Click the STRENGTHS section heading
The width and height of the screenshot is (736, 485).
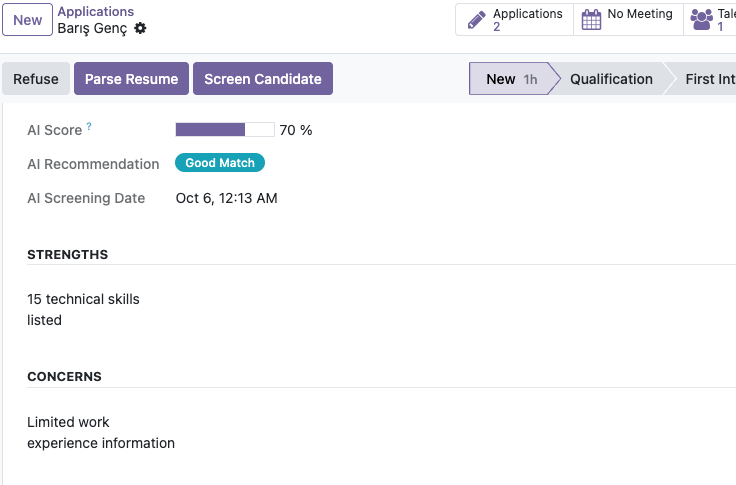[x=68, y=254]
